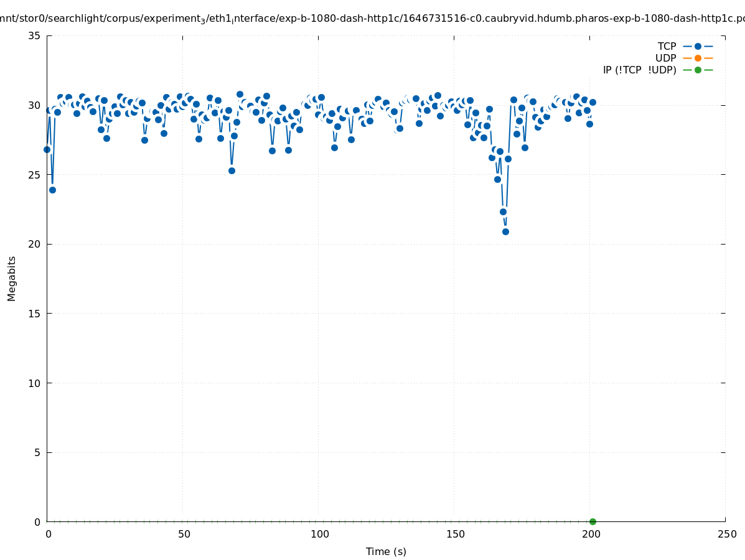Click the IP (!TCP !UDP) legend label
745x560 pixels.
[639, 70]
